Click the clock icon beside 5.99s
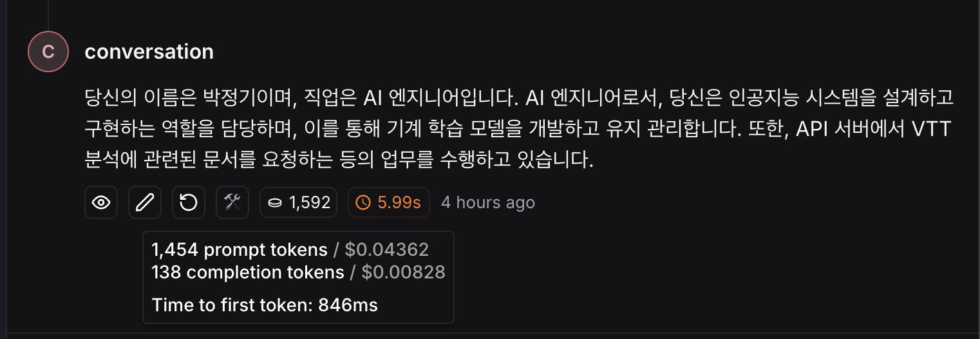Image resolution: width=980 pixels, height=339 pixels. tap(363, 203)
